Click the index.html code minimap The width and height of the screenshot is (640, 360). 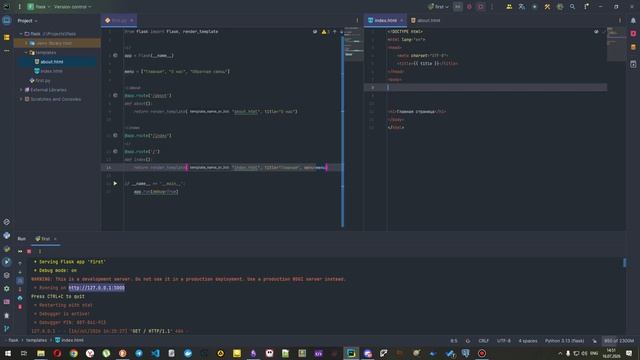pos(616,44)
